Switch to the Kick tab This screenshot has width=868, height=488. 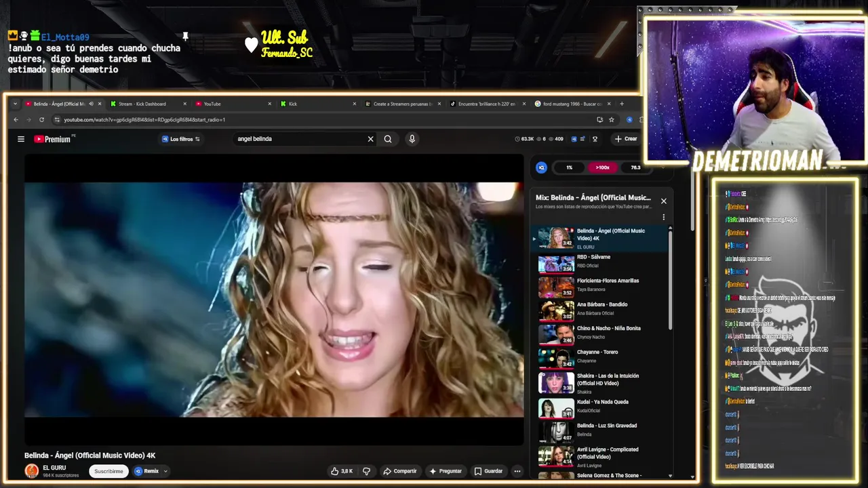(317, 104)
